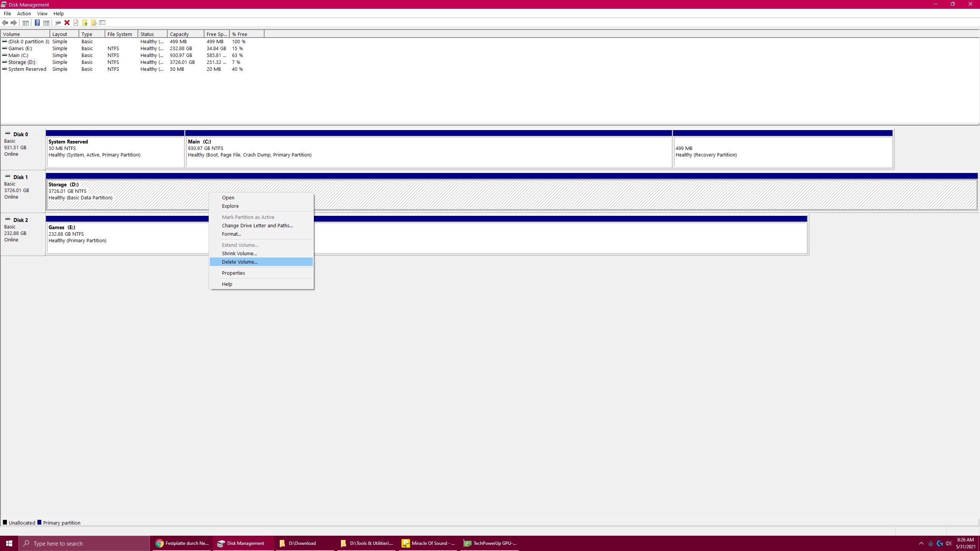This screenshot has width=980, height=551.
Task: Click the red X Delete toolbar icon
Action: 67,23
